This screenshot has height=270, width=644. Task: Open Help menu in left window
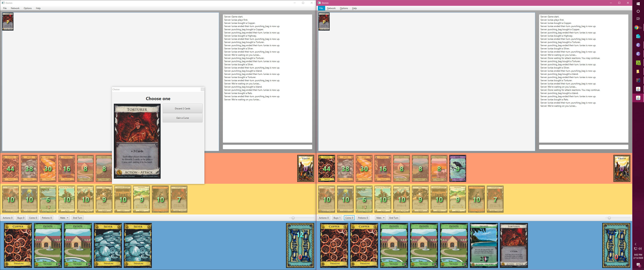(38, 8)
